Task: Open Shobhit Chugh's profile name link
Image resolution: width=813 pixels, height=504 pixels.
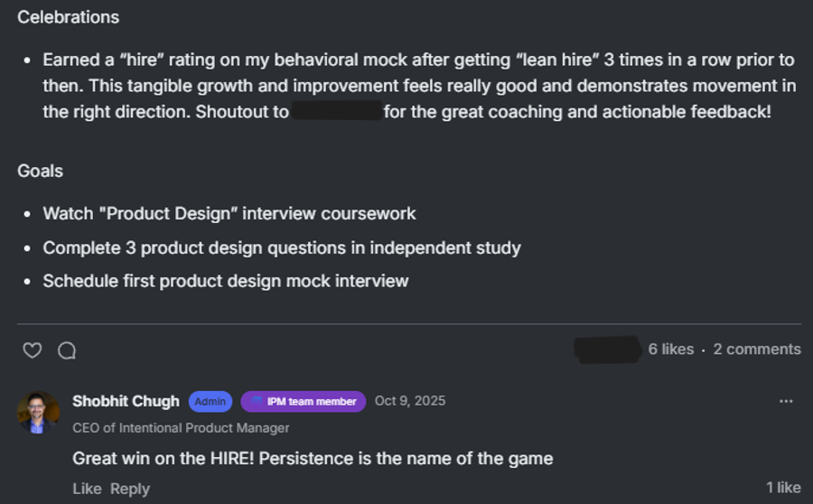Action: point(126,401)
